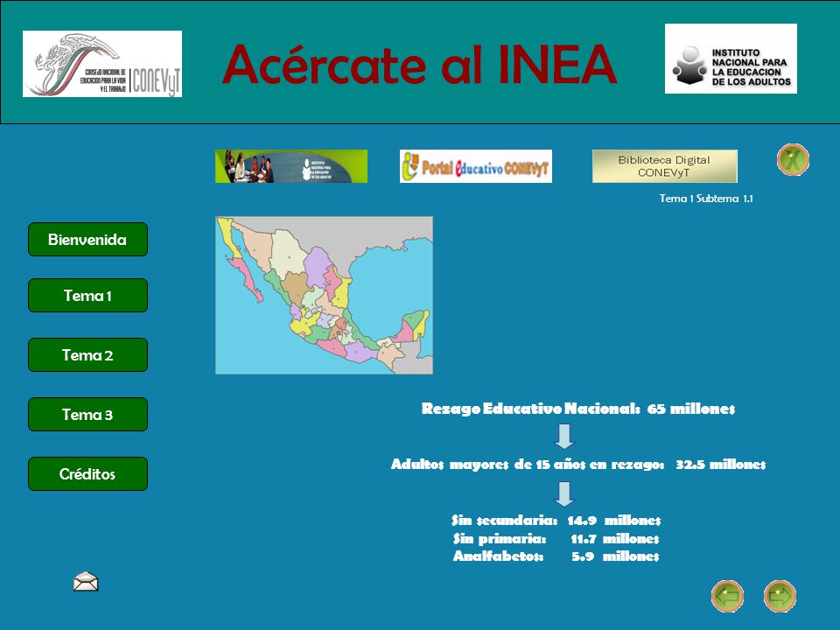Open the Créditos page
840x630 pixels.
coord(87,473)
